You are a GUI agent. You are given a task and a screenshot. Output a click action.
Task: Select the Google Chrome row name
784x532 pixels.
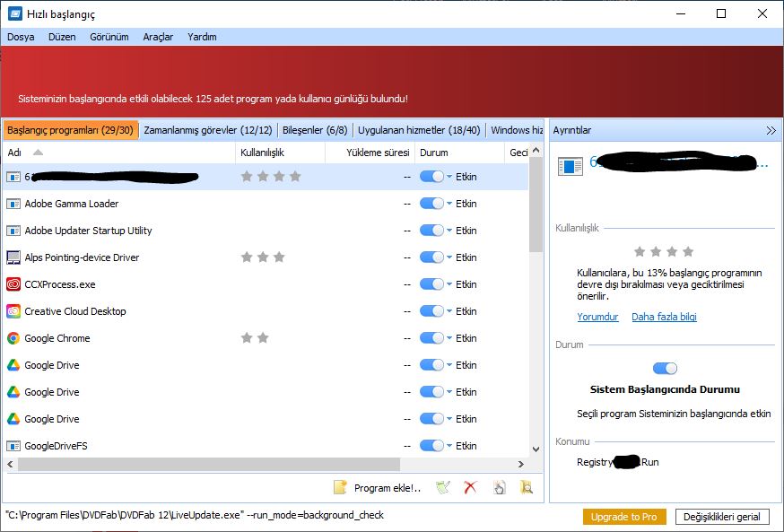tap(57, 338)
